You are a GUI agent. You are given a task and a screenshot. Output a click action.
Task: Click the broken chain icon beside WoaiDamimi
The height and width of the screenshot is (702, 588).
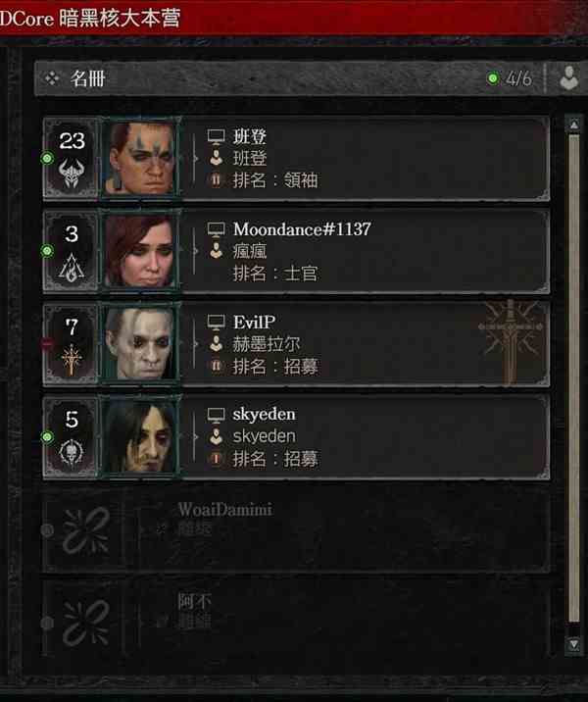[86, 530]
